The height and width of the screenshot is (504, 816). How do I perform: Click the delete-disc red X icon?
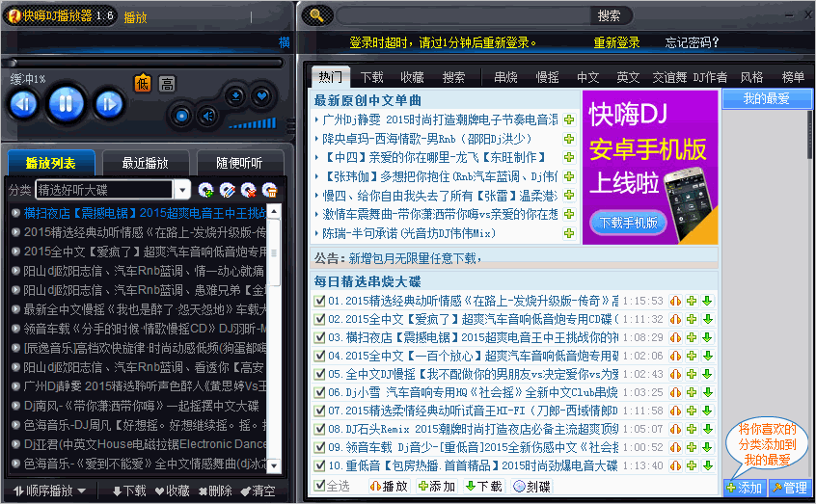248,191
